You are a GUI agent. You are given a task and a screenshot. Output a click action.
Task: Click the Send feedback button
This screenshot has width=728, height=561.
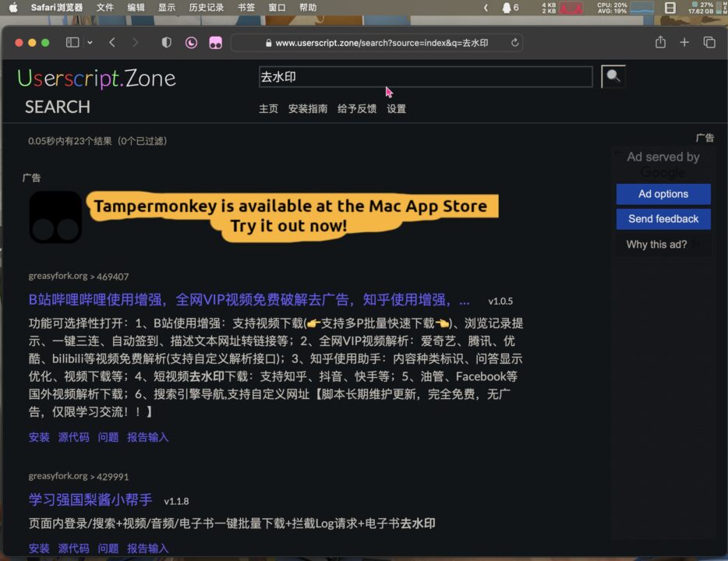663,219
